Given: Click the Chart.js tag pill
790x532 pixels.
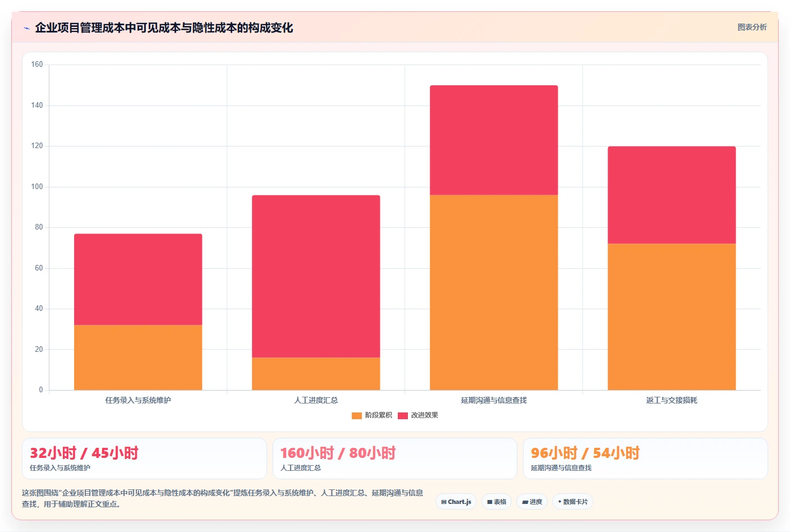Looking at the screenshot, I should 456,502.
